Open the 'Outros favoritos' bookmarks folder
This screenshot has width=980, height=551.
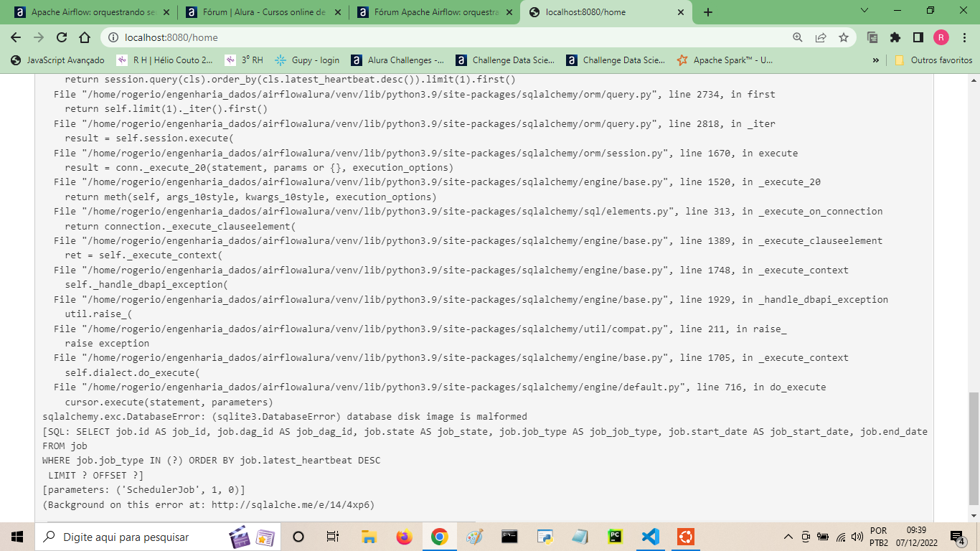[933, 60]
